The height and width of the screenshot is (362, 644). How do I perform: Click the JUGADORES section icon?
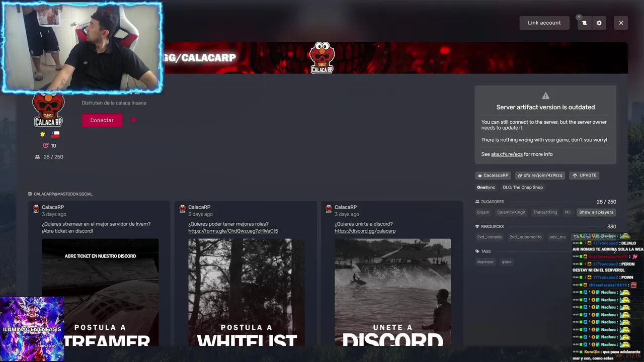[477, 202]
